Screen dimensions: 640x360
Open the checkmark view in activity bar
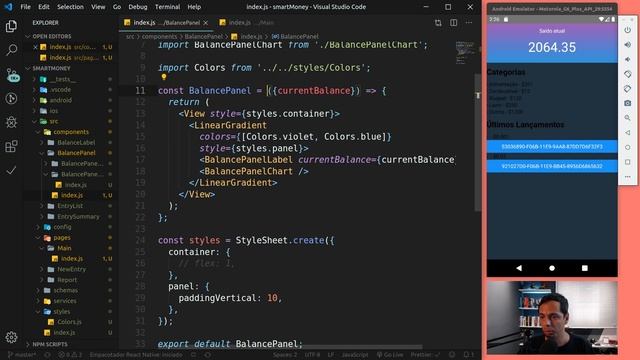tap(11, 170)
